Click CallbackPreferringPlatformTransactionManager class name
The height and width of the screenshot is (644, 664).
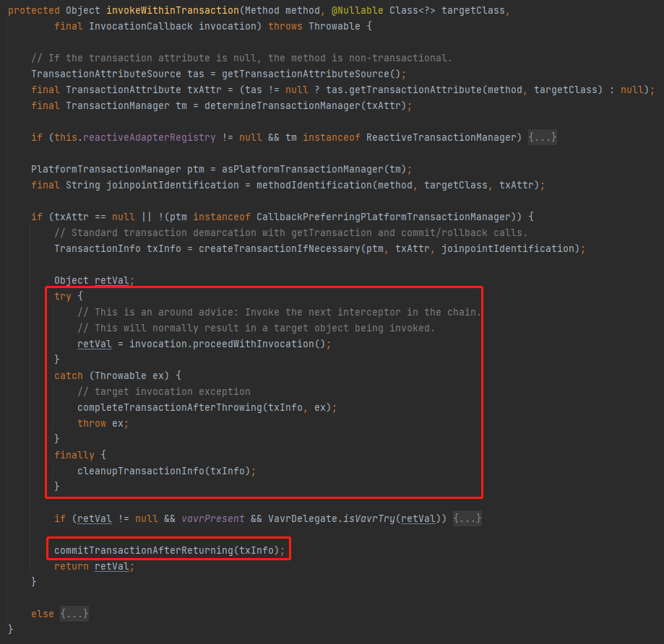[383, 217]
